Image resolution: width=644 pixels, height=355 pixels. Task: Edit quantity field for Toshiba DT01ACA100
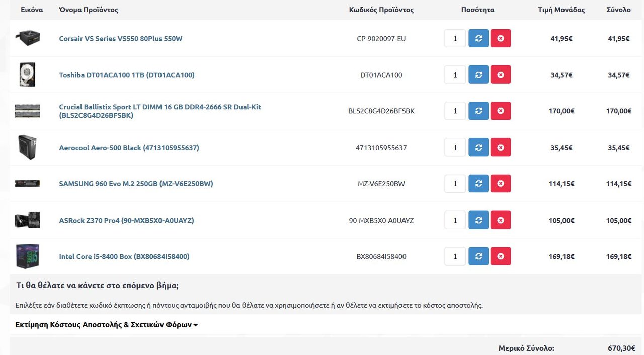[x=455, y=75]
